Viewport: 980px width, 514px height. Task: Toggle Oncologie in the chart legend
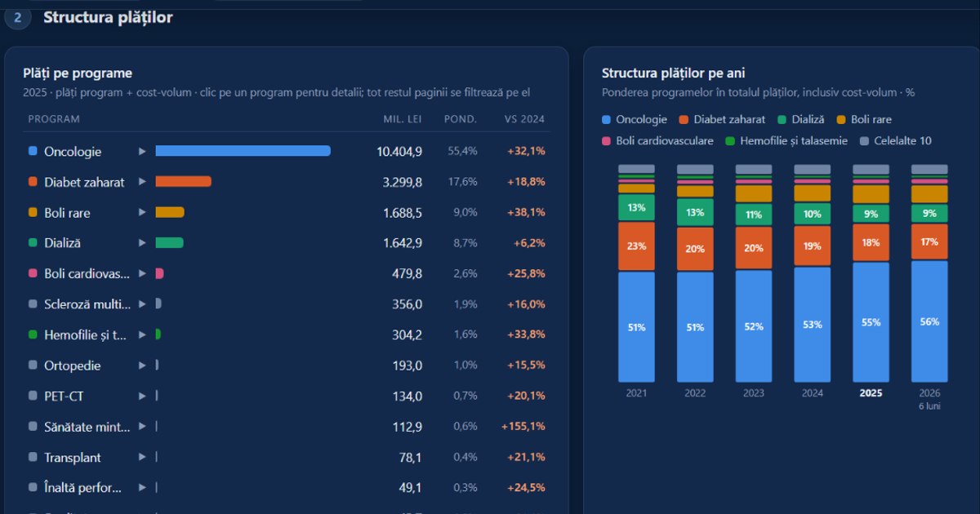click(635, 119)
